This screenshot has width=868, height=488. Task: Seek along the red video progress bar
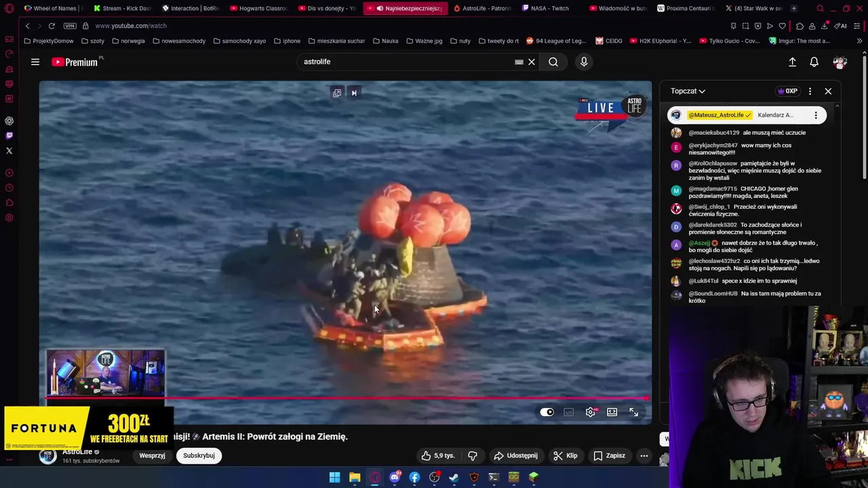(x=345, y=399)
